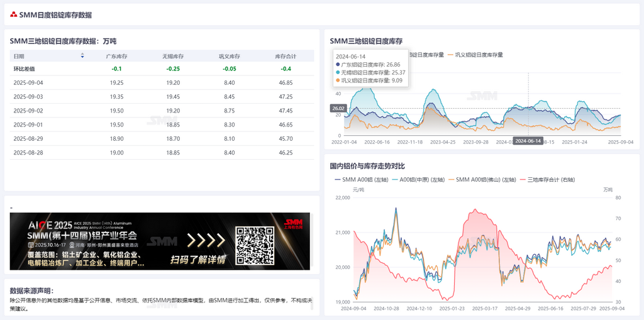Image resolution: width=644 pixels, height=320 pixels.
Task: Click the 22,000 y-axis label on price chart
Action: 342,197
